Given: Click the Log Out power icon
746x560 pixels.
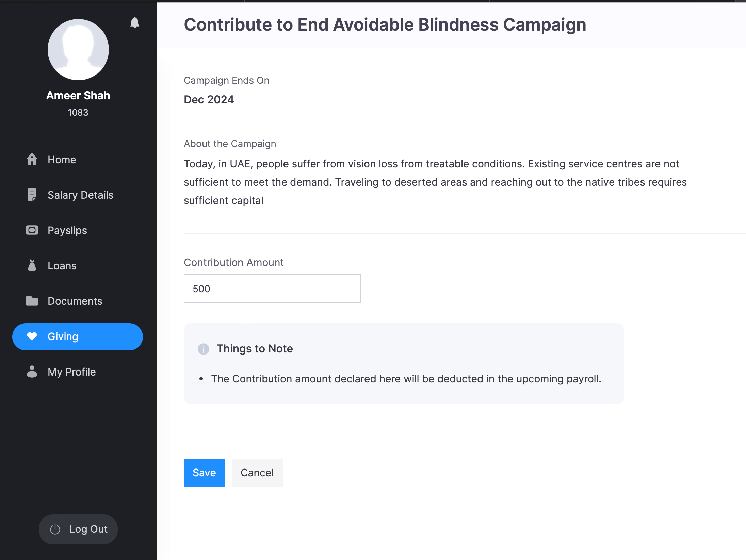Looking at the screenshot, I should (x=55, y=529).
